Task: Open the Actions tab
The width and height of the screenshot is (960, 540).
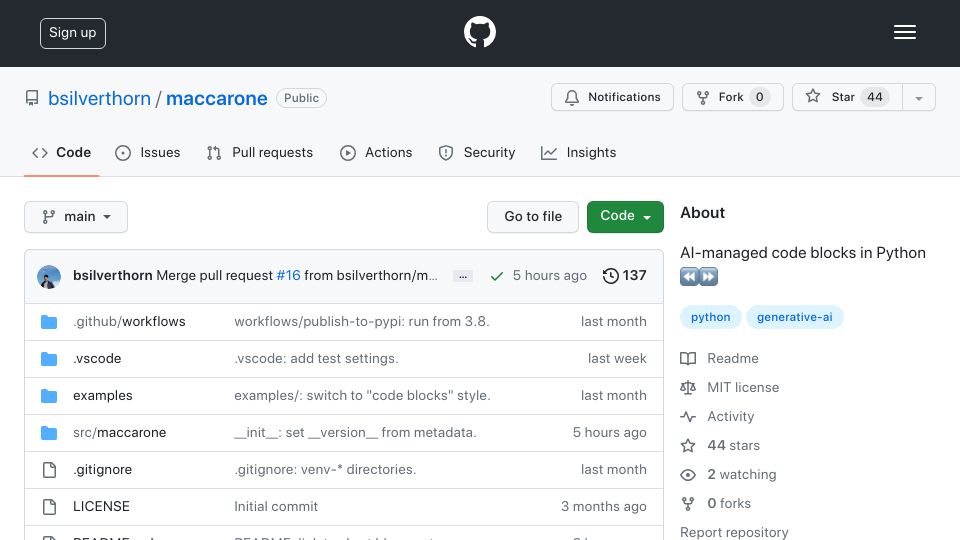Action: [376, 152]
